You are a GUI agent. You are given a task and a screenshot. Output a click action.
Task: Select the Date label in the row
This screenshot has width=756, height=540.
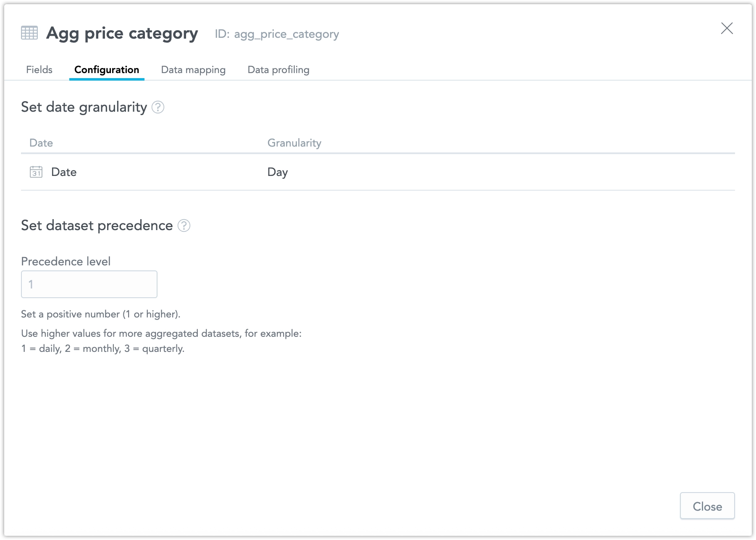pos(64,172)
